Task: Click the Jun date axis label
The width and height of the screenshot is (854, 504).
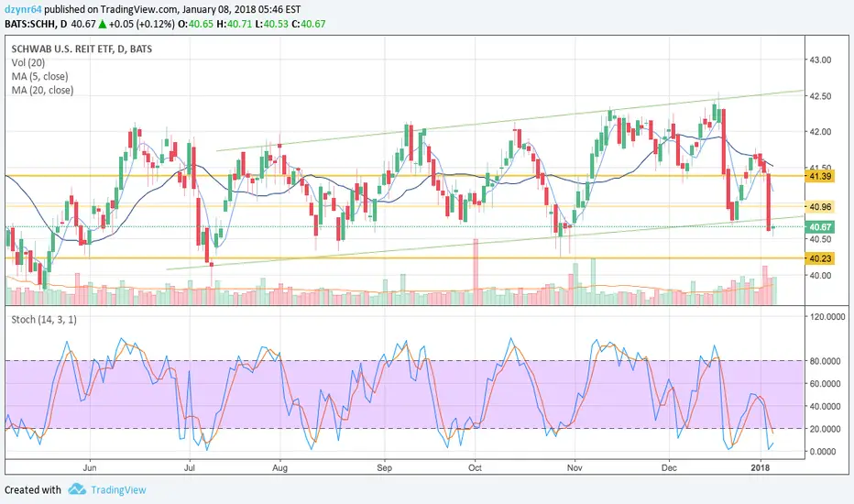Action: 89,468
